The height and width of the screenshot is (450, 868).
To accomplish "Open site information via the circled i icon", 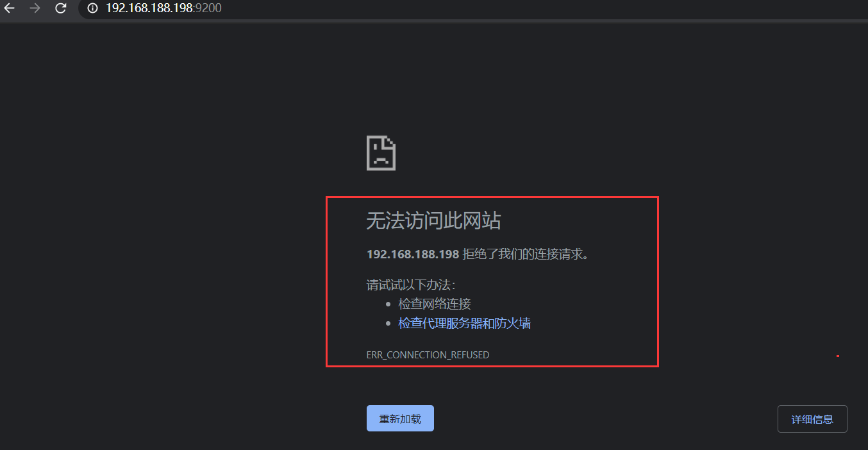I will (x=92, y=8).
